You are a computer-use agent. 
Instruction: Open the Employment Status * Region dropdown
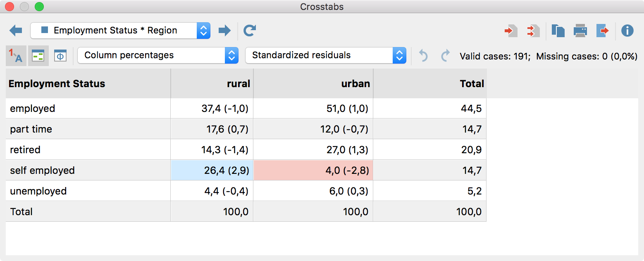(120, 31)
